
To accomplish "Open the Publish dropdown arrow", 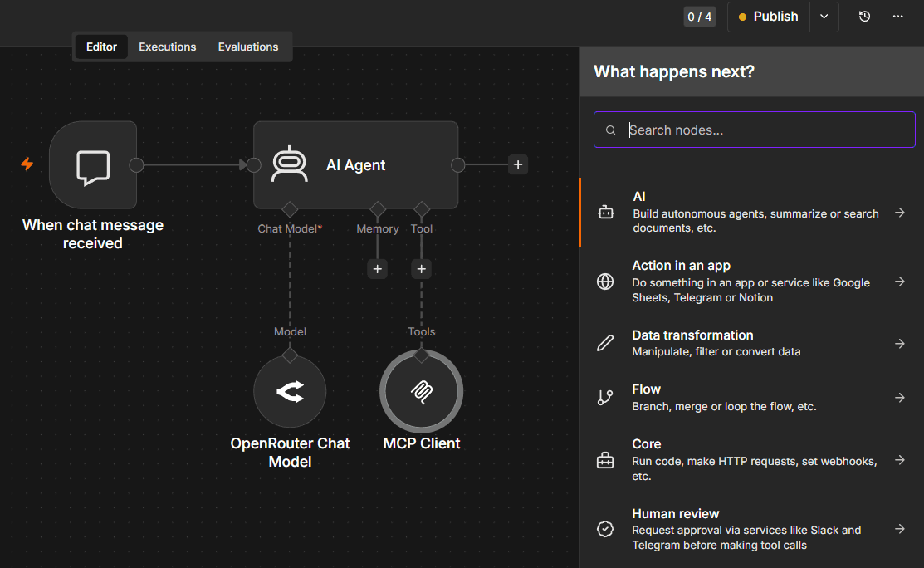I will pos(824,17).
